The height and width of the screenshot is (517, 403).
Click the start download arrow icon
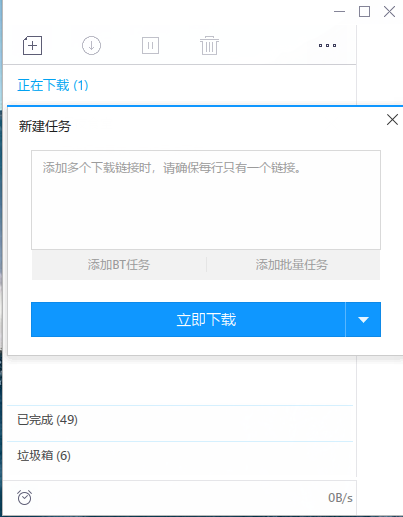coord(91,45)
